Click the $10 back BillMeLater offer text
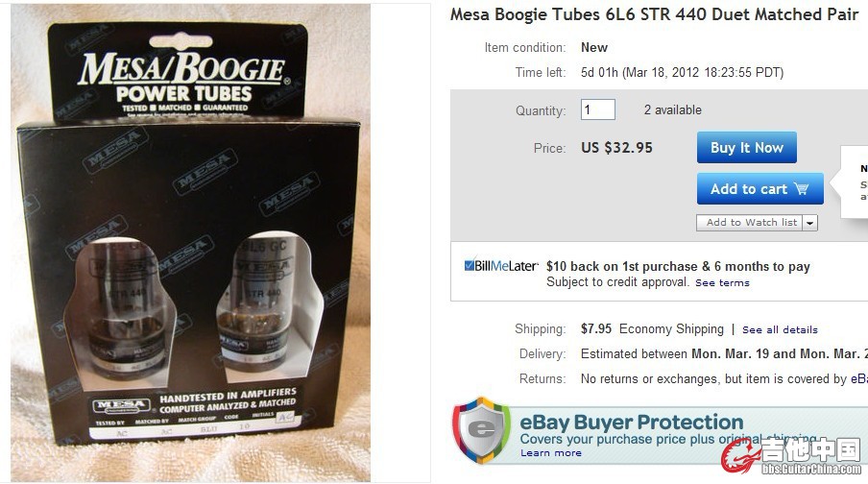Viewport: 868px width, 484px height. pos(678,266)
